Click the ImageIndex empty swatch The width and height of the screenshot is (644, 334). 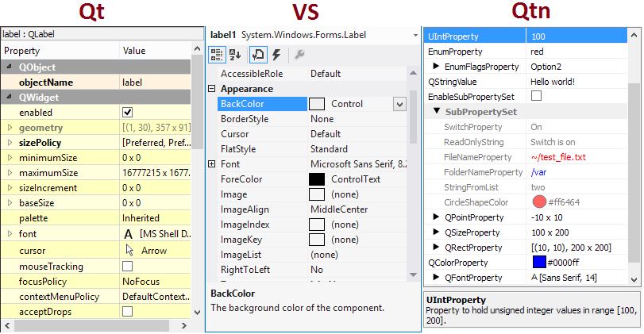(x=317, y=225)
